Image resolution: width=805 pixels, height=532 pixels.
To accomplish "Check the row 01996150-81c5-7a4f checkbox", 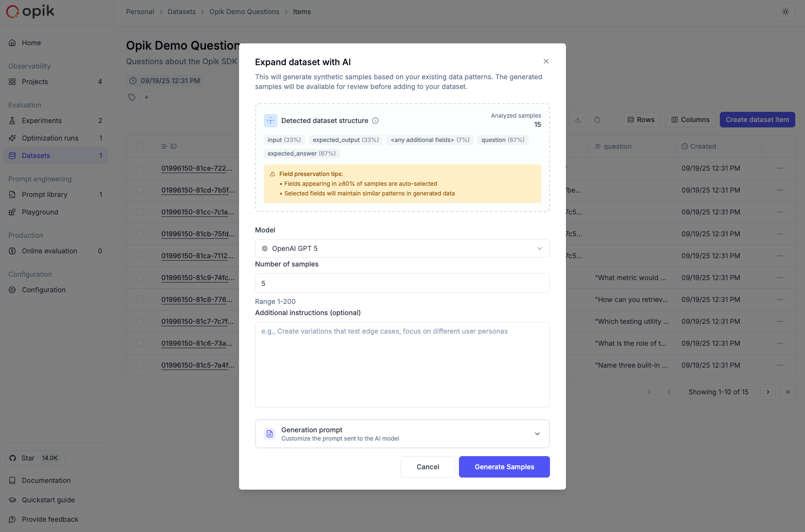I will 140,365.
